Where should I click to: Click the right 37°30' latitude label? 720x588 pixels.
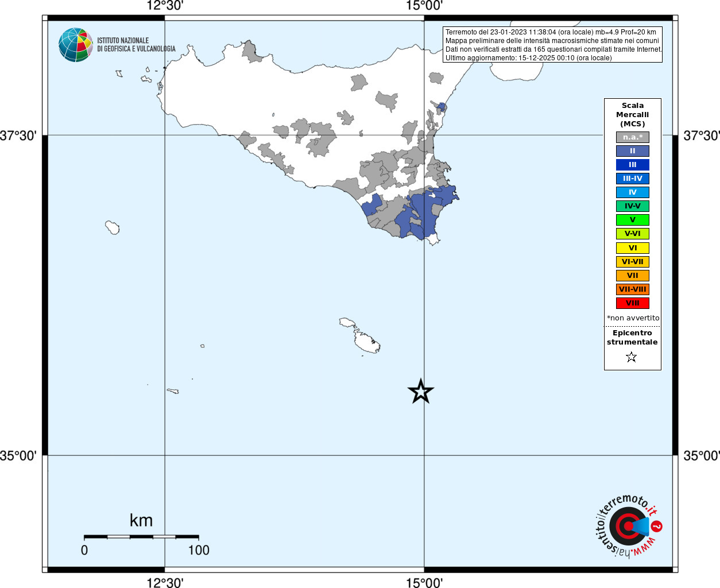coord(702,136)
